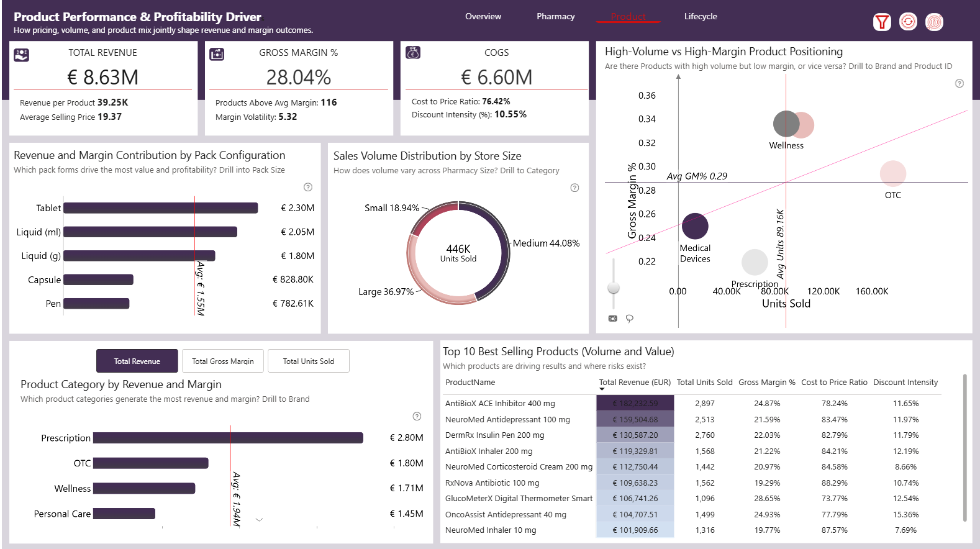This screenshot has width=980, height=549.
Task: Click the scatter chart zoom slider handle
Action: click(614, 288)
